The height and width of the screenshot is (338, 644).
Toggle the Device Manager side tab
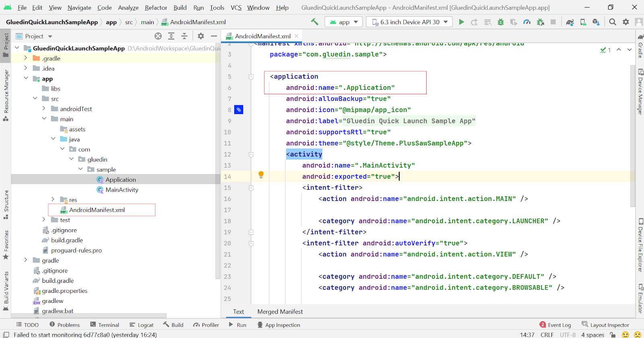point(640,92)
